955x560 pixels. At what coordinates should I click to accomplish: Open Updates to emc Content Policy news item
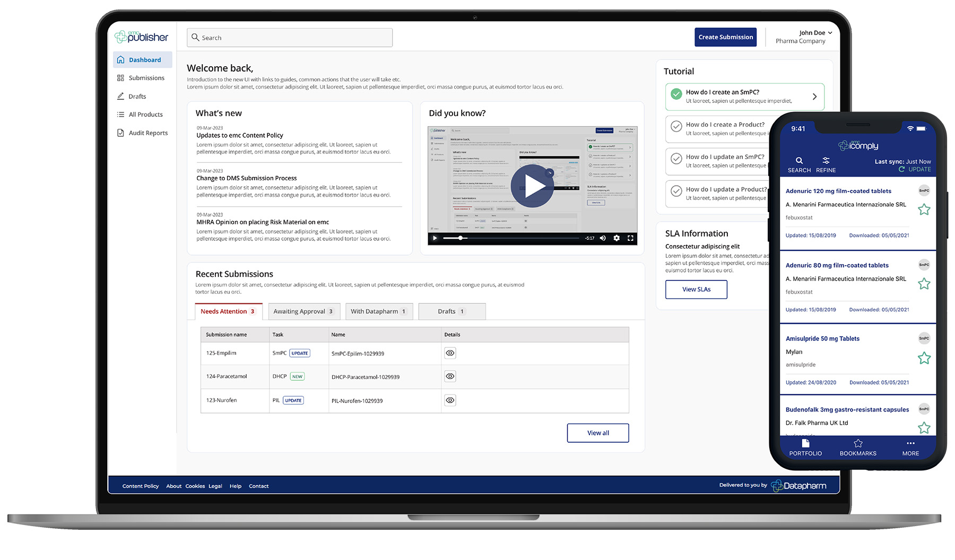coord(240,135)
